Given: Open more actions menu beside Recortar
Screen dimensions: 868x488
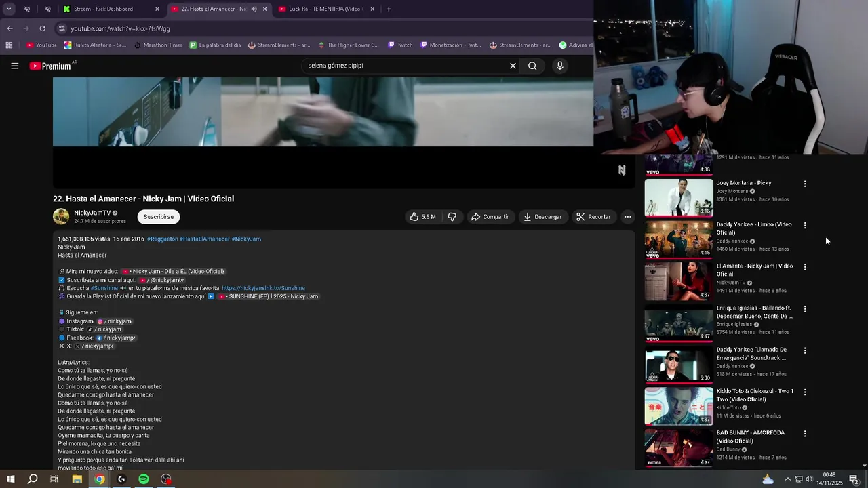Looking at the screenshot, I should [x=628, y=217].
